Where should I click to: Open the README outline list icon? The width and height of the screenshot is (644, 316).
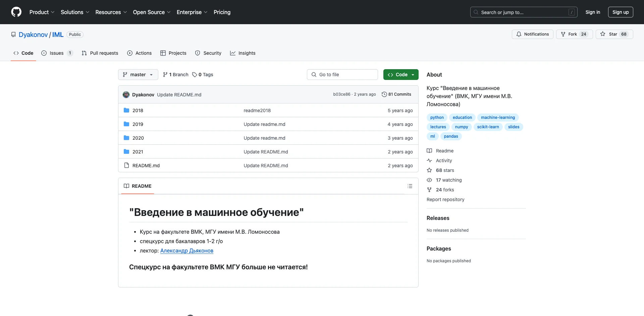pos(410,186)
